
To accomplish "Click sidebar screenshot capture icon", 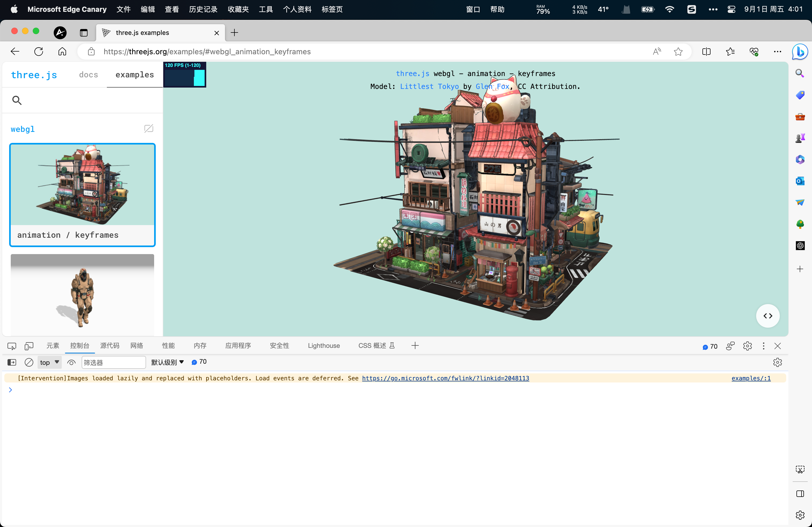I will [800, 469].
